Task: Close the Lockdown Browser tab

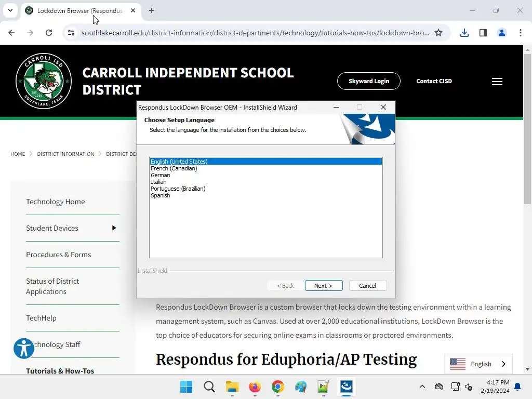Action: 133,10
